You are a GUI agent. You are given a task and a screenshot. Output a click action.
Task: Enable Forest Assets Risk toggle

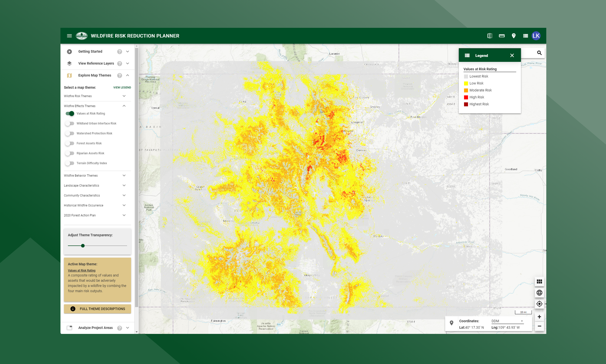pyautogui.click(x=70, y=143)
